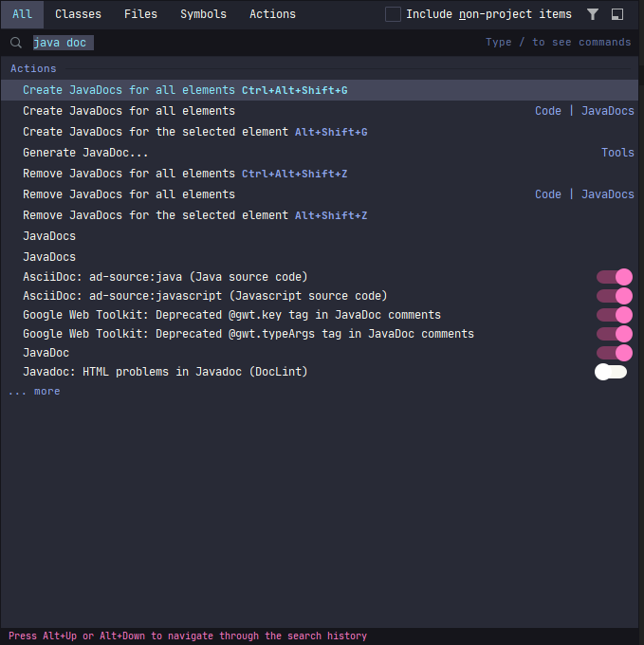Image resolution: width=644 pixels, height=645 pixels.
Task: Click 'Type / to see commands' hint
Action: pyautogui.click(x=558, y=43)
